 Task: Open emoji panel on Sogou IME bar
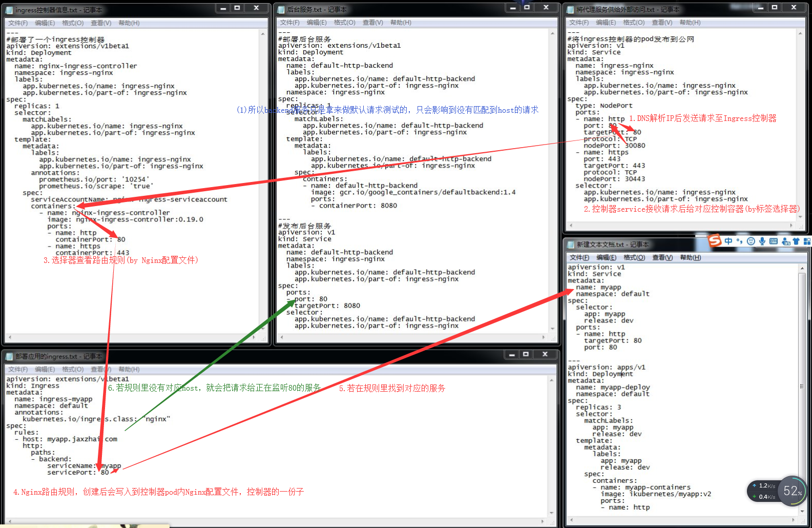pyautogui.click(x=751, y=241)
